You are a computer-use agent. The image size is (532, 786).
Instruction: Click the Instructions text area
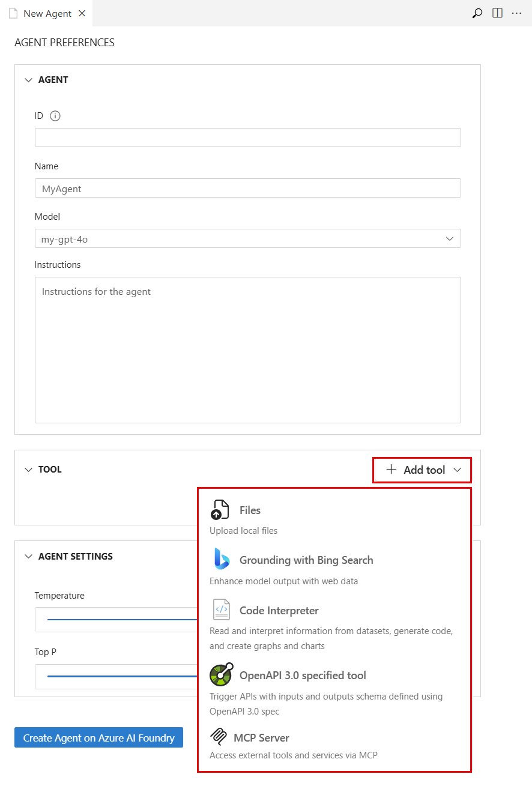(x=248, y=350)
